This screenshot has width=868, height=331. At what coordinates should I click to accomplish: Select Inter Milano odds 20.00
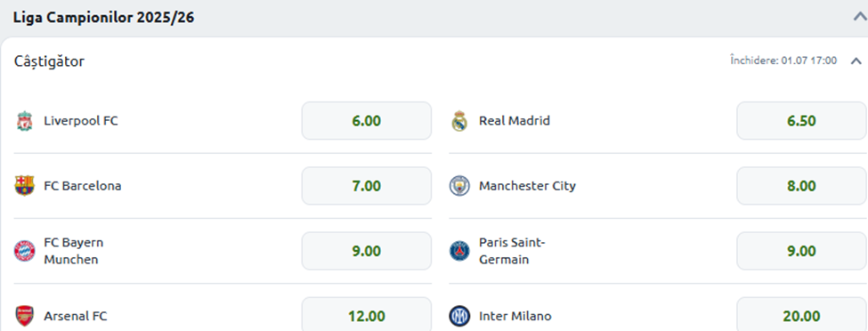tap(801, 314)
